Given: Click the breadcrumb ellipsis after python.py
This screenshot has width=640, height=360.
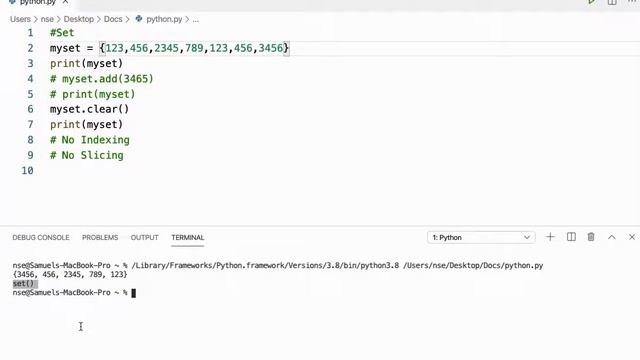Looking at the screenshot, I should point(196,20).
